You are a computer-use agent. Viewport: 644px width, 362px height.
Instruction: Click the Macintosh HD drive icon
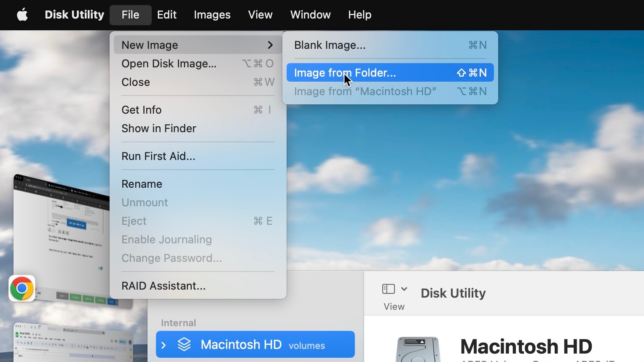tap(418, 349)
